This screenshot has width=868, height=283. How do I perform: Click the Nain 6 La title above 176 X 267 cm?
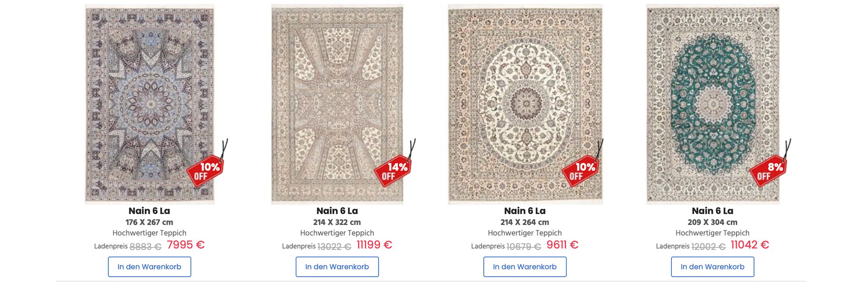[x=149, y=211]
